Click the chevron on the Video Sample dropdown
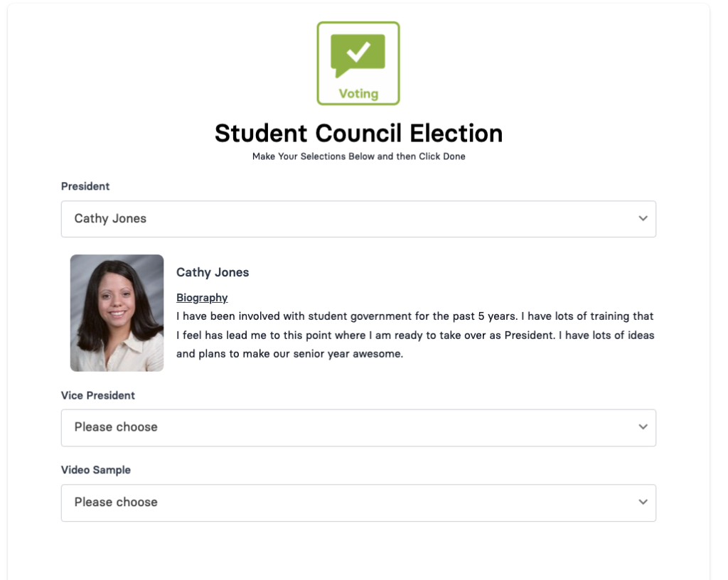The width and height of the screenshot is (728, 580). pos(642,503)
